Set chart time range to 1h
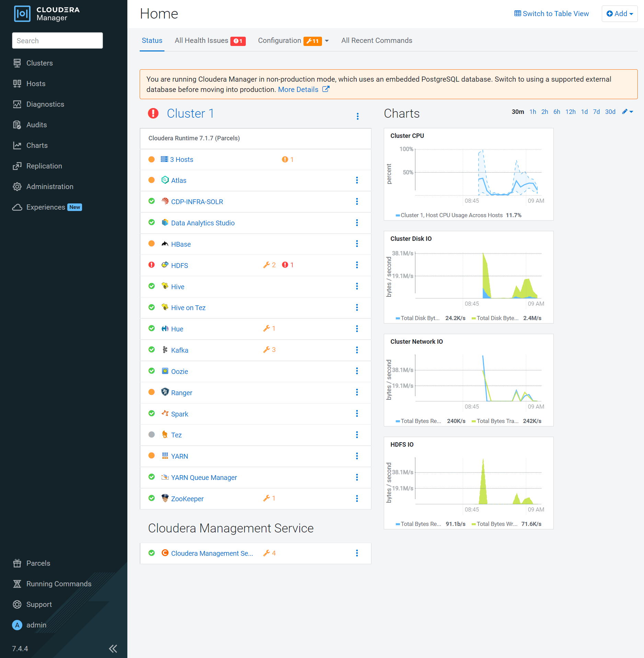Image resolution: width=644 pixels, height=658 pixels. click(533, 112)
